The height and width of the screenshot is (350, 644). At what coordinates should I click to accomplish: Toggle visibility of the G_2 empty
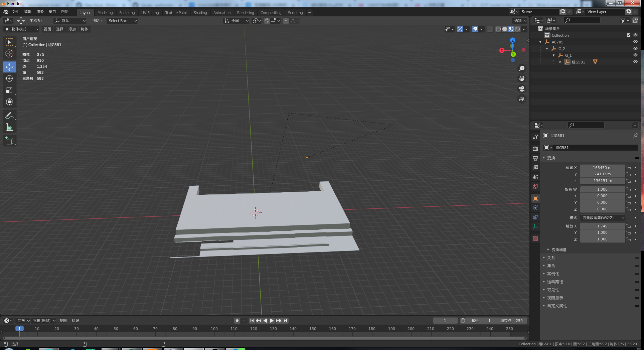tap(635, 48)
